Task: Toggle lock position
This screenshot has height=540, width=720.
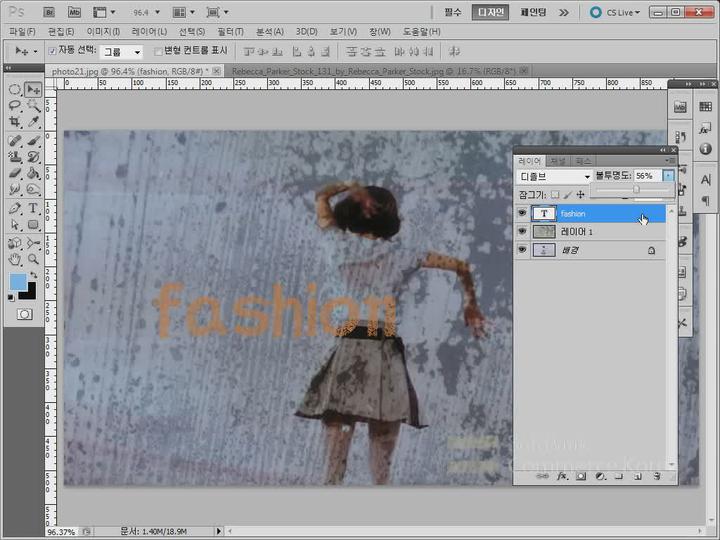Action: (581, 195)
